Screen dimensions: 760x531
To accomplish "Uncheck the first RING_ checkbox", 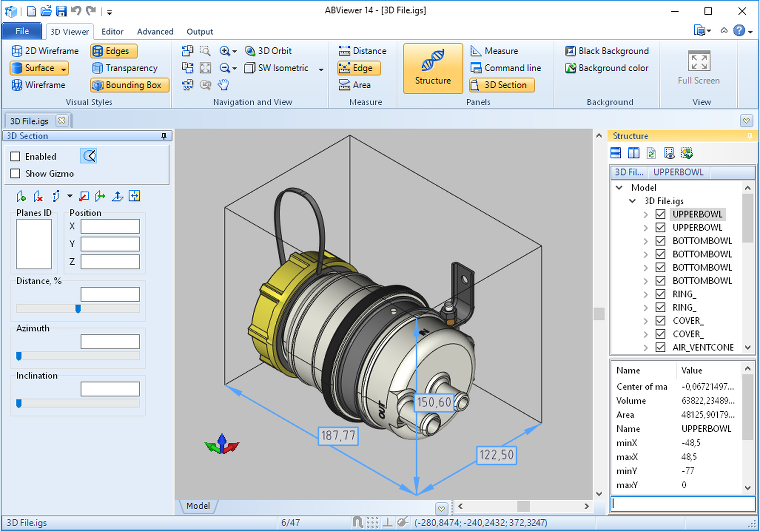I will 660,294.
